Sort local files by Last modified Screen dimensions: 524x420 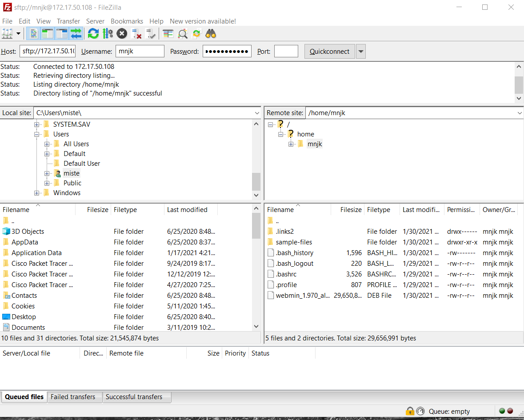pyautogui.click(x=191, y=209)
